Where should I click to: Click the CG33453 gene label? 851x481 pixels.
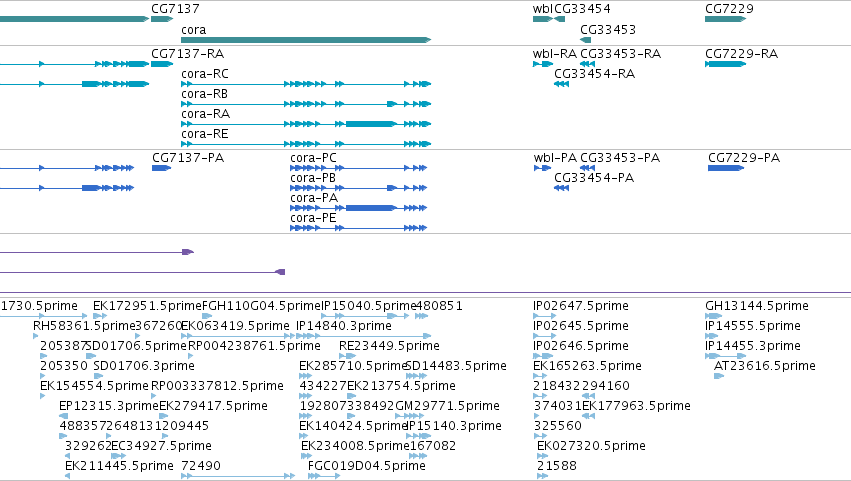608,30
